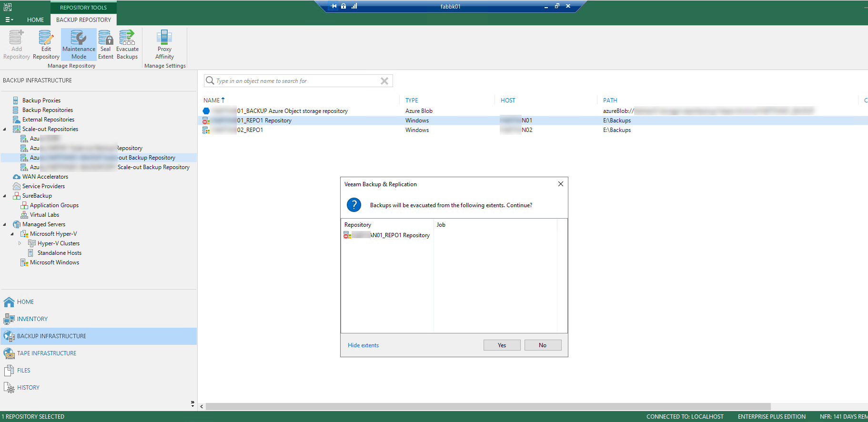Switch to the HOME ribbon tab
This screenshot has width=868, height=422.
tap(35, 20)
